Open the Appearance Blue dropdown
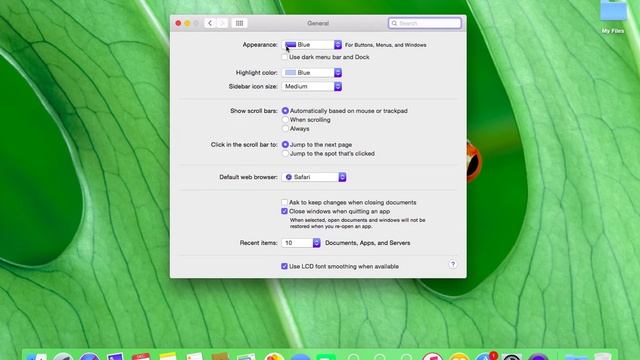640x360 pixels. point(312,44)
